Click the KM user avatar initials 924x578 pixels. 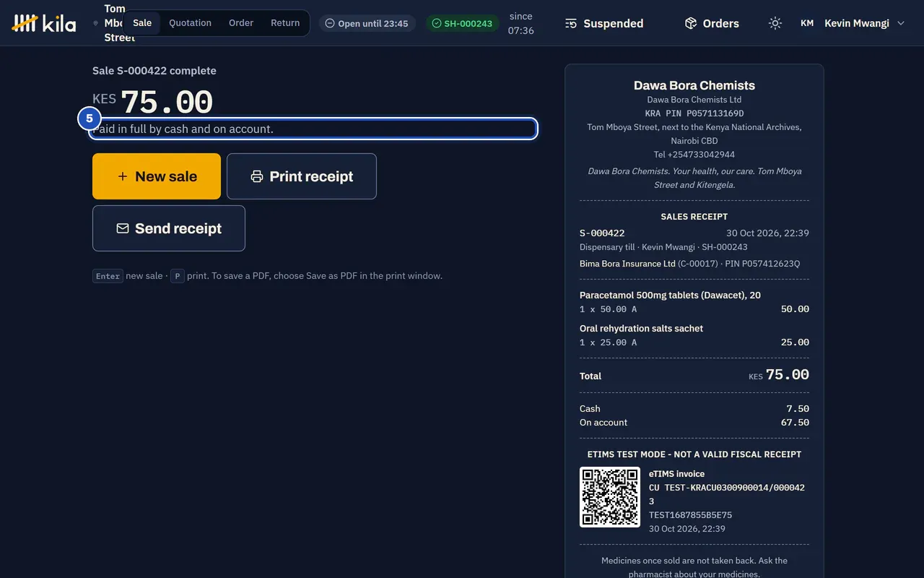807,23
